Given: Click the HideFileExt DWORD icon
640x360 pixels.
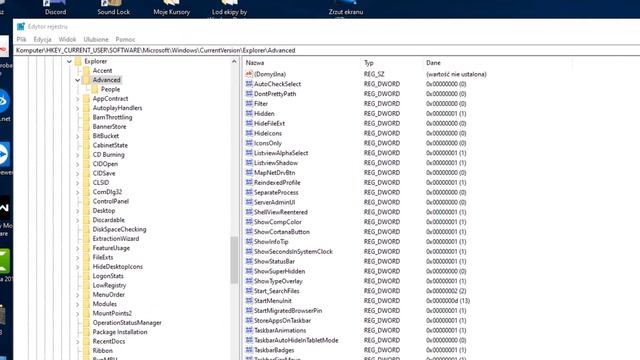Looking at the screenshot, I should pyautogui.click(x=249, y=123).
